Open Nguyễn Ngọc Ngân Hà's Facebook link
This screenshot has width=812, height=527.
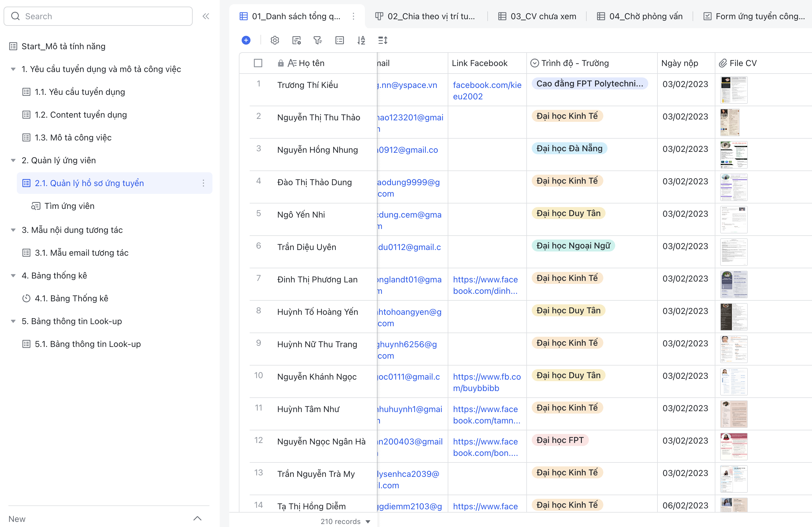tap(486, 447)
